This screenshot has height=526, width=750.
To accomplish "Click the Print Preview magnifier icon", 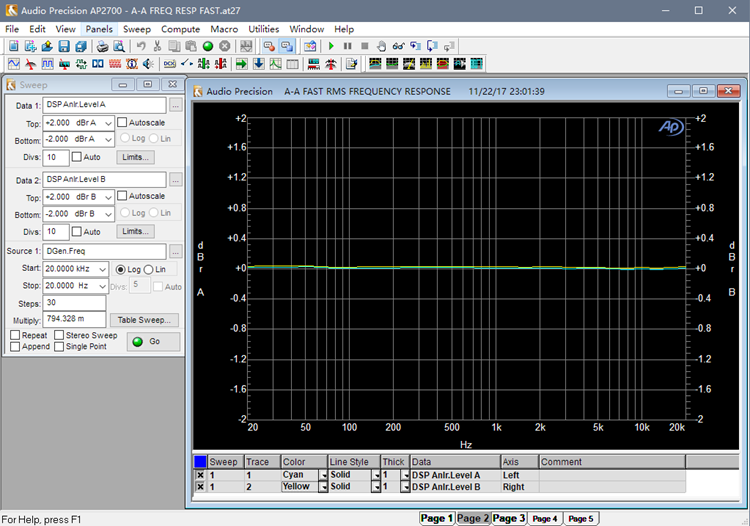I will point(119,46).
